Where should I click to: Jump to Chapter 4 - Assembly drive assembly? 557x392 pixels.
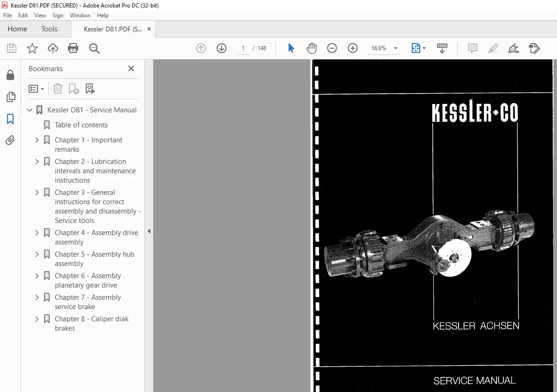click(x=96, y=237)
